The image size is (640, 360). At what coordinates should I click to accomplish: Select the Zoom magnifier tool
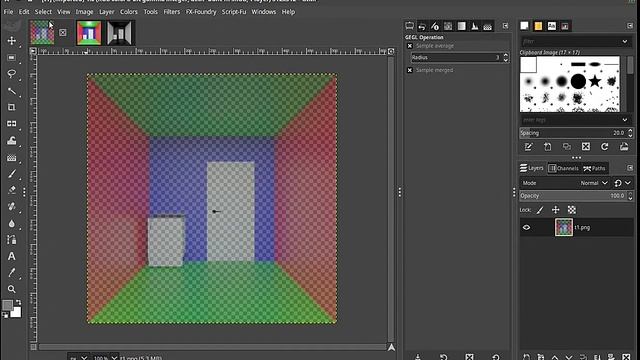[x=11, y=289]
